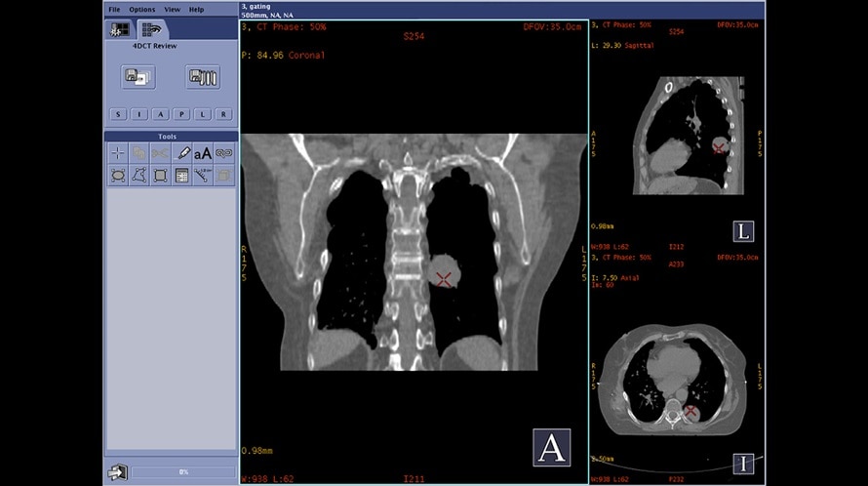
Task: Open the Help menu
Action: coord(196,10)
